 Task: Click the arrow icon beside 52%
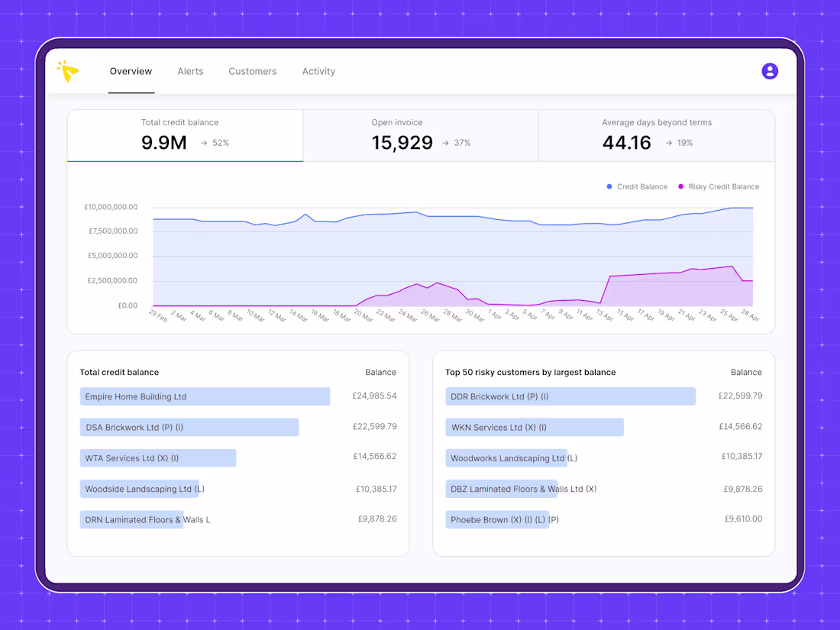pyautogui.click(x=204, y=143)
